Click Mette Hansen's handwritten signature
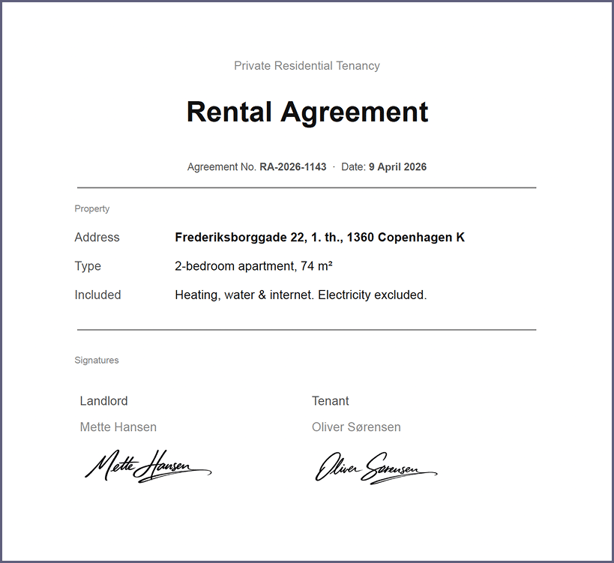The image size is (614, 563). pyautogui.click(x=147, y=466)
